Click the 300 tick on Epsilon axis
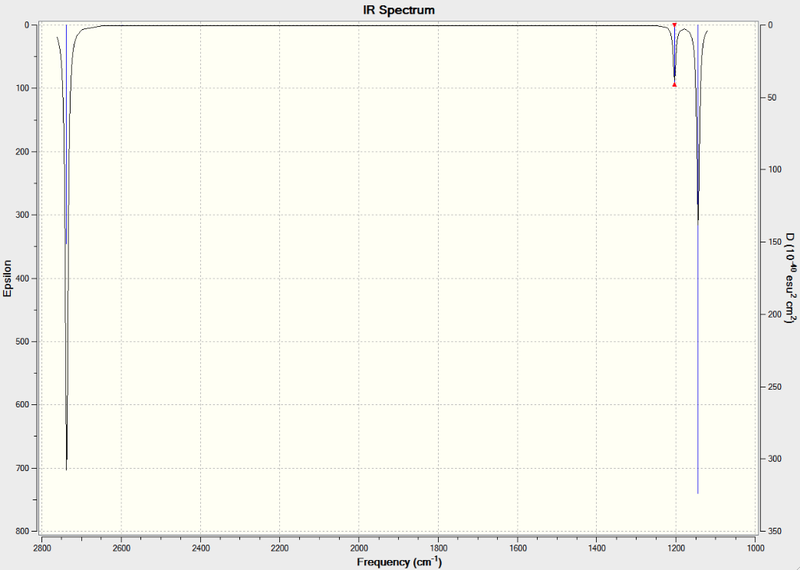 tap(23, 215)
